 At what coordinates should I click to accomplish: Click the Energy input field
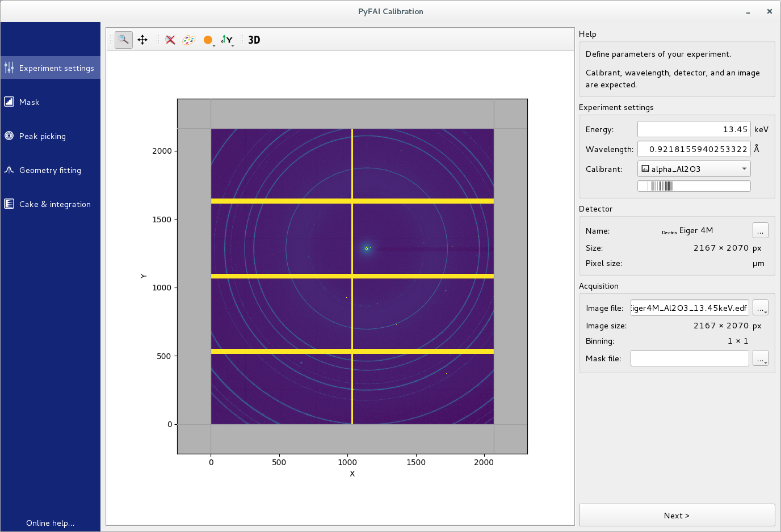(694, 129)
